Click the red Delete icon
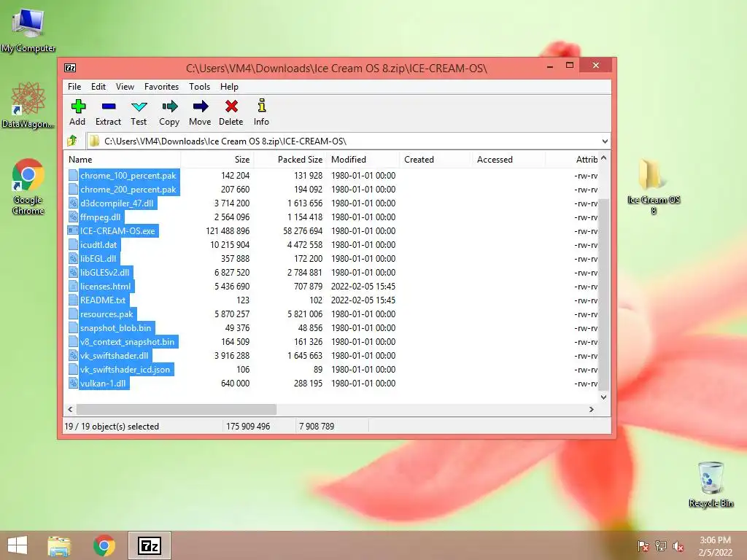Image resolution: width=747 pixels, height=560 pixels. pos(231,106)
